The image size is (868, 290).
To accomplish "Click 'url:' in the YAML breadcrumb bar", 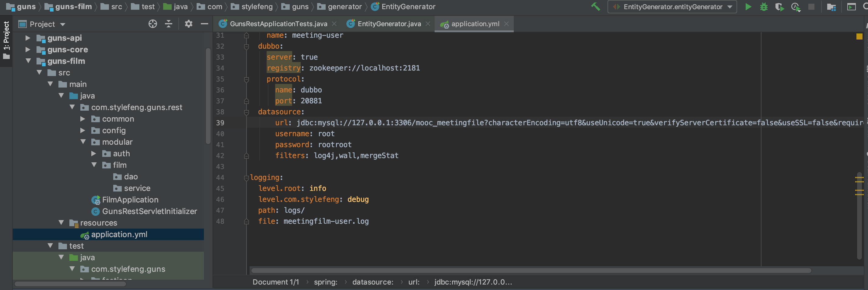I will [x=414, y=282].
